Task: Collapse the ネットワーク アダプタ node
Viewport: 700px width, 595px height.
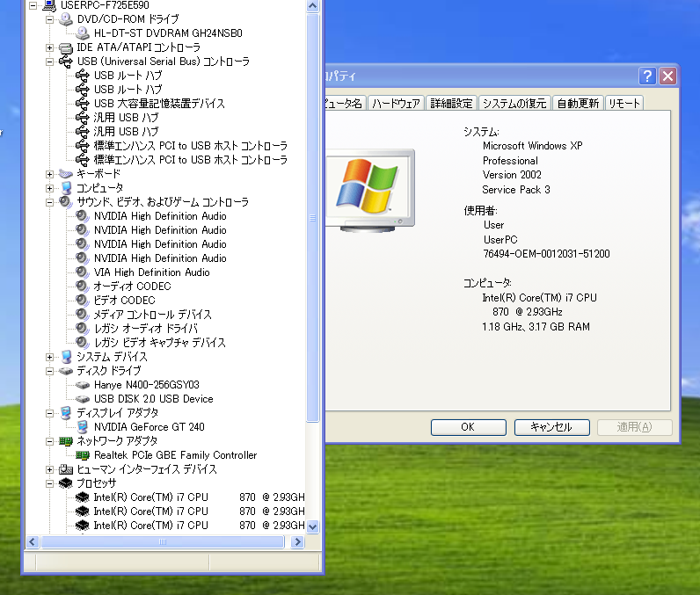Action: (49, 441)
